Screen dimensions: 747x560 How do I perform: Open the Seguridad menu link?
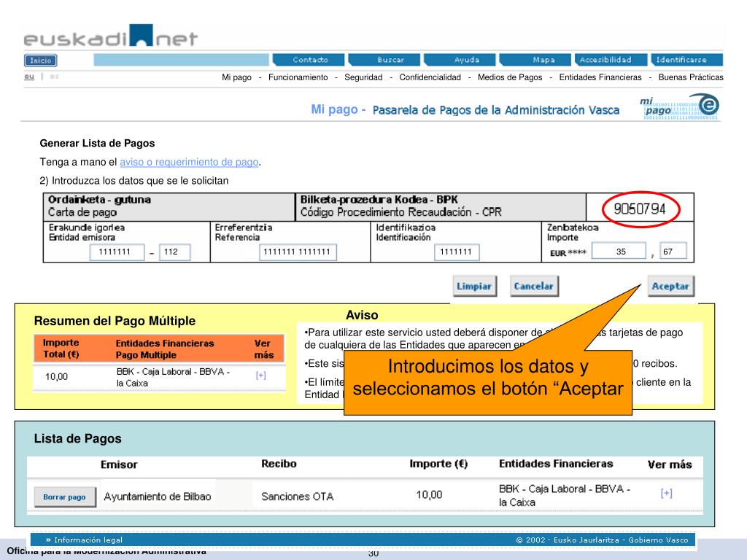(363, 77)
